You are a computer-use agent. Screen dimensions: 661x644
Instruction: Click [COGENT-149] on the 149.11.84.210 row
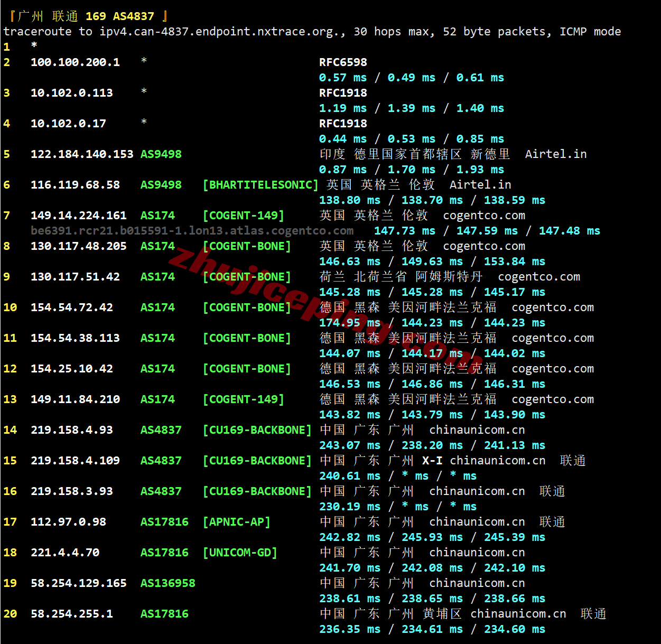[x=244, y=399]
